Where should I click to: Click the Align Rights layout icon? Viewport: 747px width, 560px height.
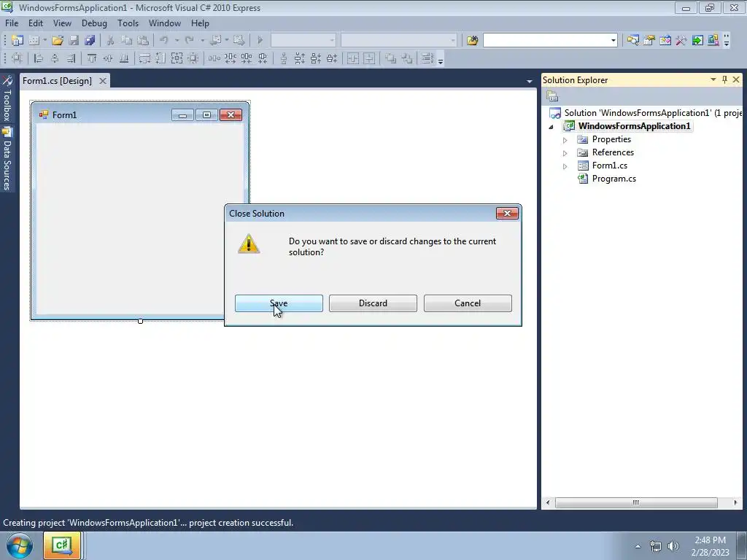point(71,58)
